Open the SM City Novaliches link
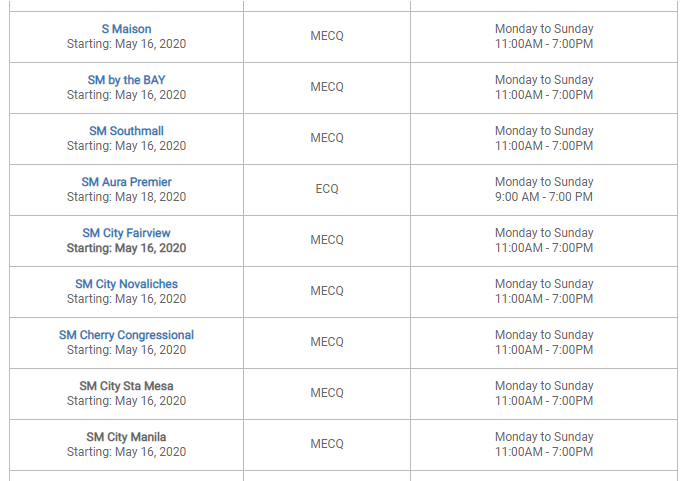Screen dimensions: 688x481 pyautogui.click(x=126, y=284)
